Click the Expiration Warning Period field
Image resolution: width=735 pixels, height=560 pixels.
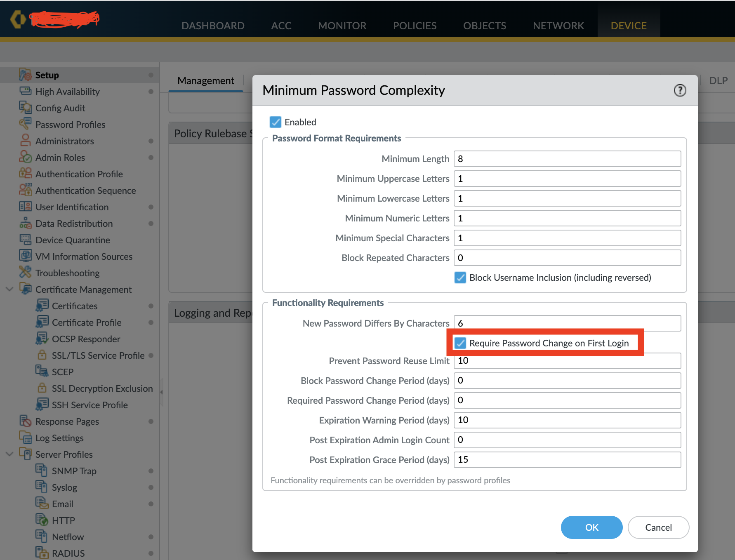pyautogui.click(x=567, y=420)
